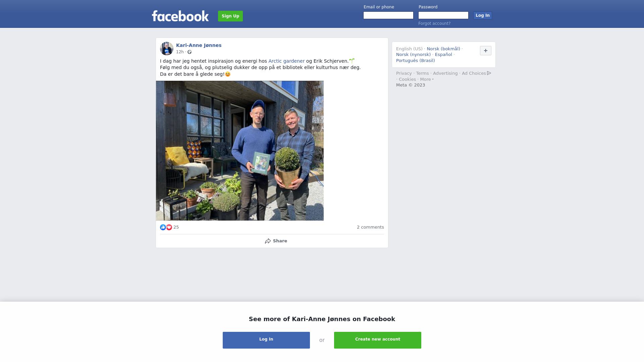The image size is (644, 362).
Task: Click the Share arrow icon
Action: [268, 241]
